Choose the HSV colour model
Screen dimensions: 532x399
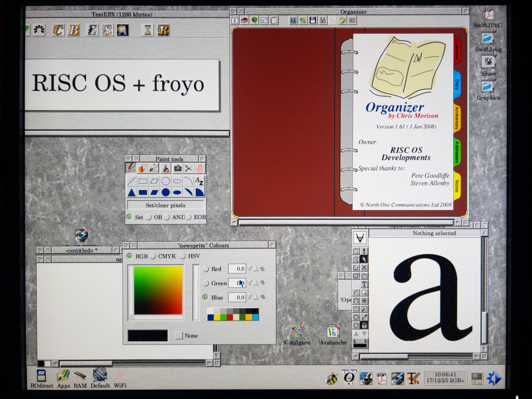click(x=183, y=256)
